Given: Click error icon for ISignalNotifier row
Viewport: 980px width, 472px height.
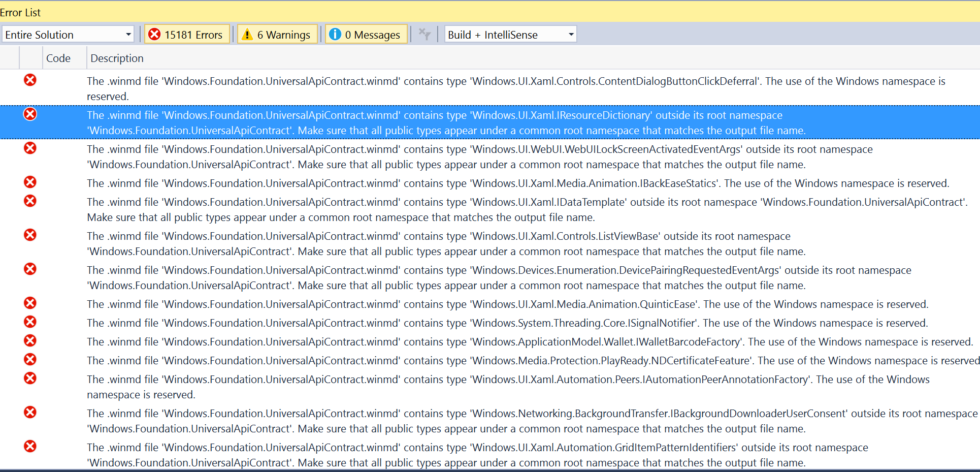Looking at the screenshot, I should click(x=30, y=322).
